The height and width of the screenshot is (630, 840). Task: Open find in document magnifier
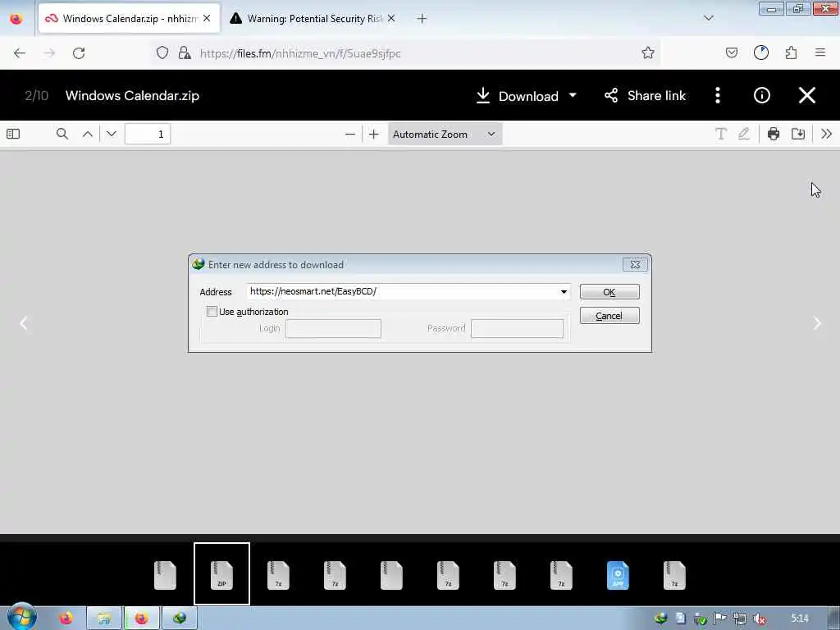click(x=62, y=134)
